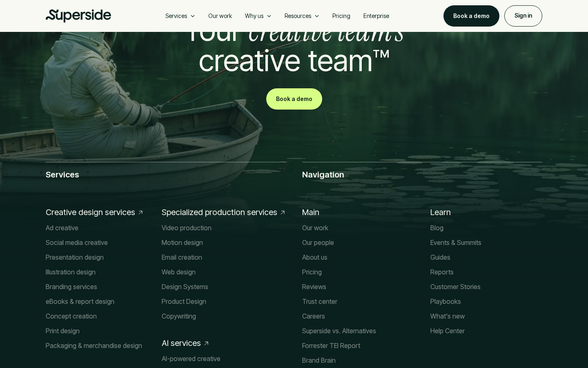Open Email creation link
This screenshot has height=368, width=588.
tap(182, 257)
